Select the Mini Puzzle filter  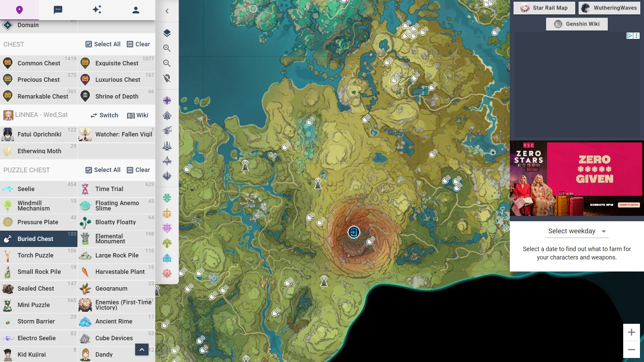(x=39, y=305)
